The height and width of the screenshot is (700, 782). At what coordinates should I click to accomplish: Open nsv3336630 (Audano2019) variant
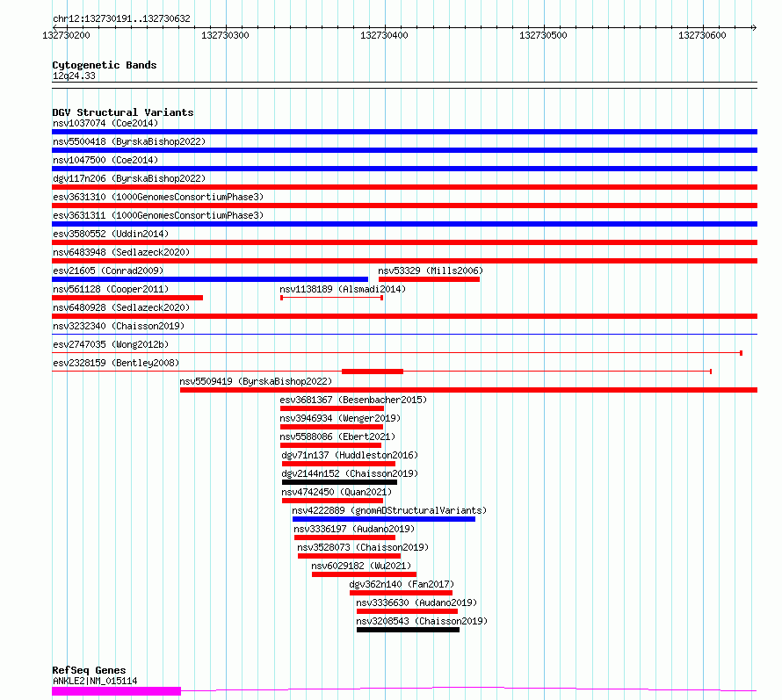[x=416, y=603]
